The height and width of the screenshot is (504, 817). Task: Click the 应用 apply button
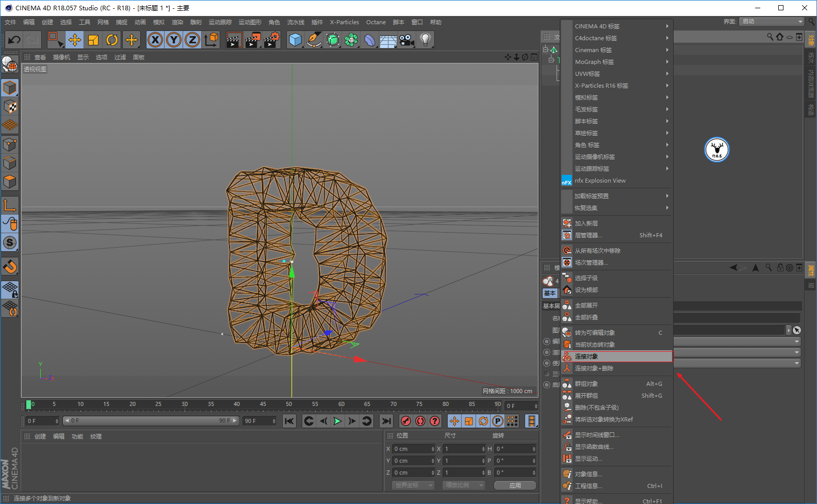click(x=515, y=485)
